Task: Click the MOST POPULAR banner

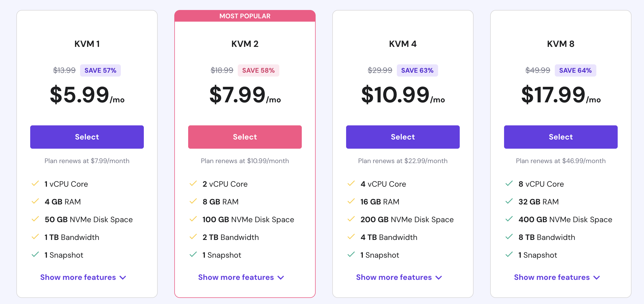Action: [245, 16]
